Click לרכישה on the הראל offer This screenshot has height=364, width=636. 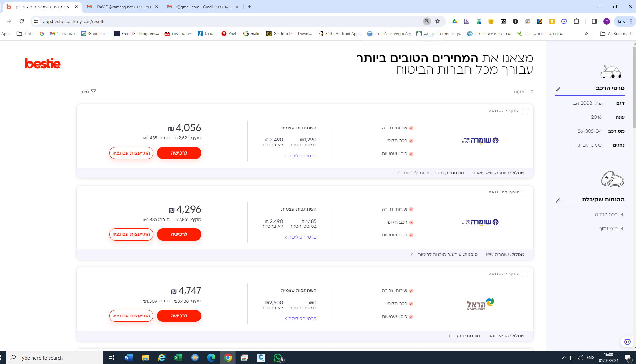click(x=179, y=316)
